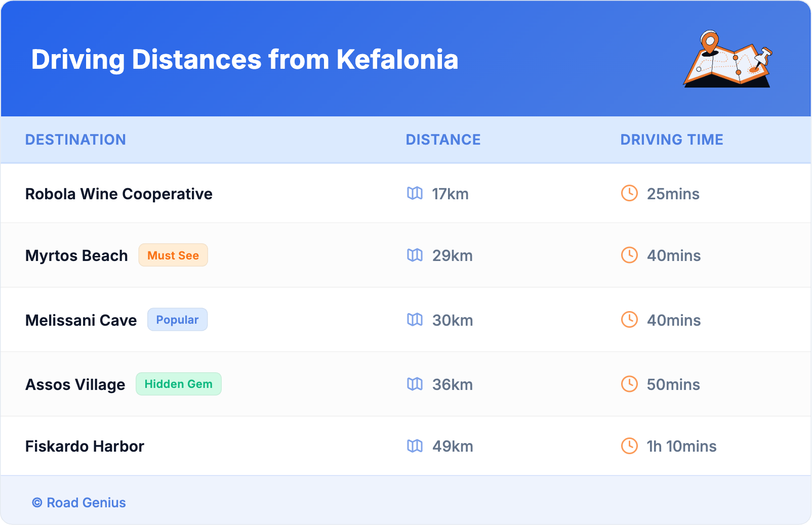Screen dimensions: 812x525
Task: Click map icon next to 36km
Action: [415, 384]
